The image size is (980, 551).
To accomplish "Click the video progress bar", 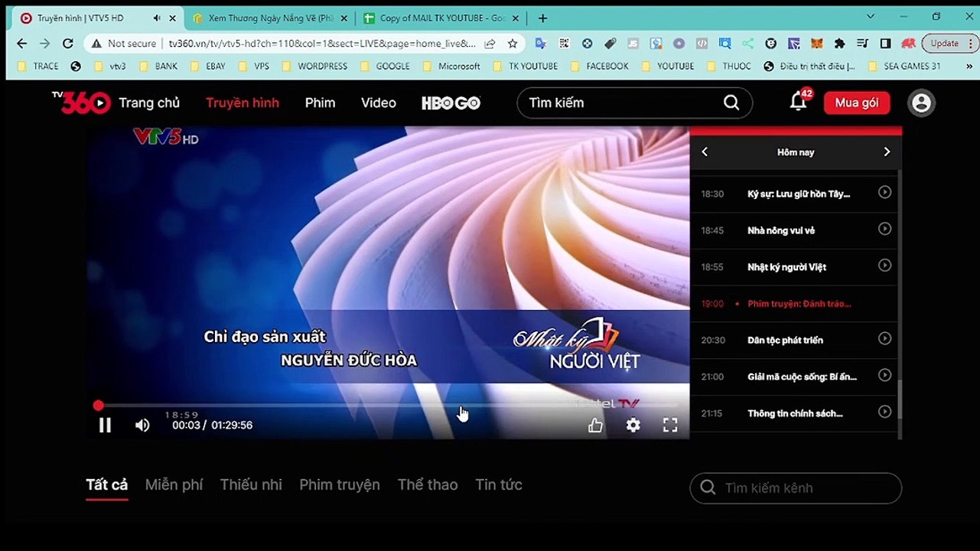I will pos(388,405).
